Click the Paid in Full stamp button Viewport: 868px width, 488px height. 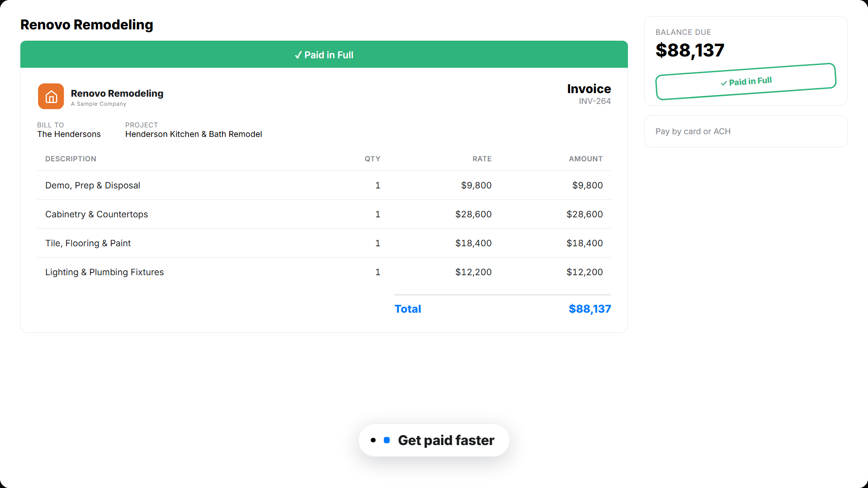(746, 81)
